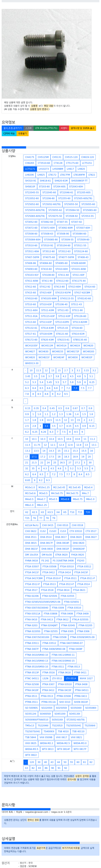Viewport: 101px width, 868px height.
Task: Choose model number LCT5171
Action: tap(30, 169)
